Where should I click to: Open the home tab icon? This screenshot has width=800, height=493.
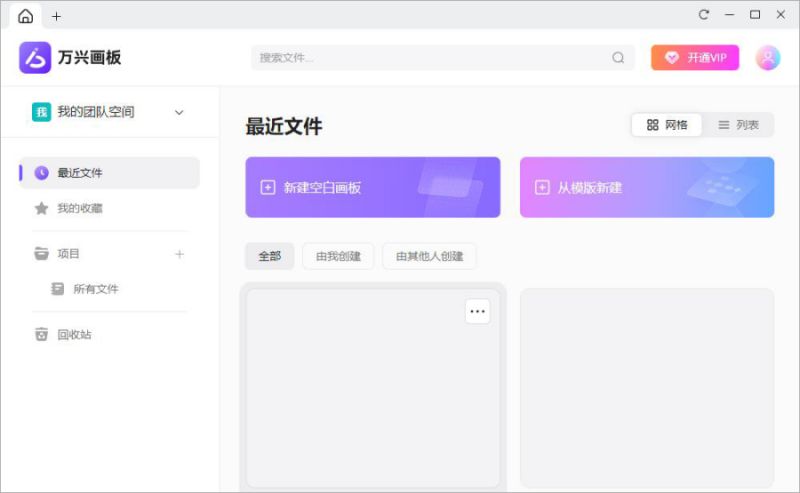point(26,16)
